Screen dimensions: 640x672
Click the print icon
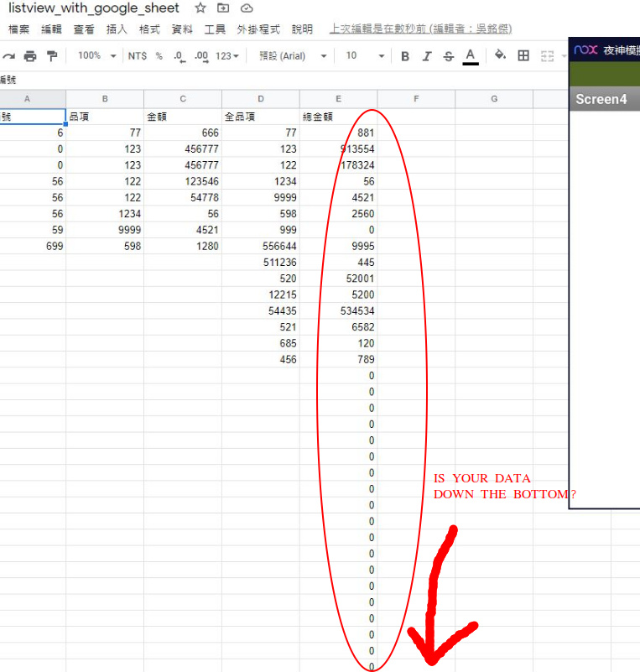click(x=30, y=56)
